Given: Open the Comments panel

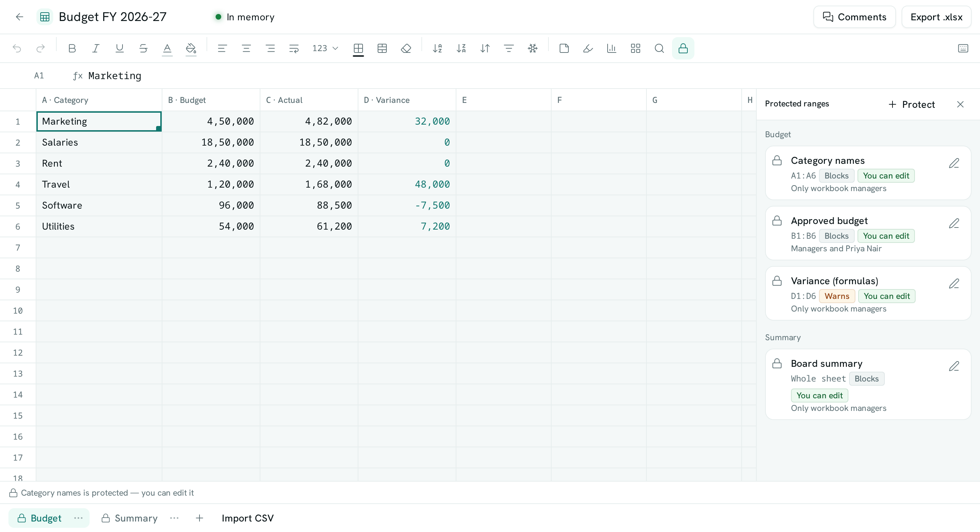Looking at the screenshot, I should click(854, 17).
